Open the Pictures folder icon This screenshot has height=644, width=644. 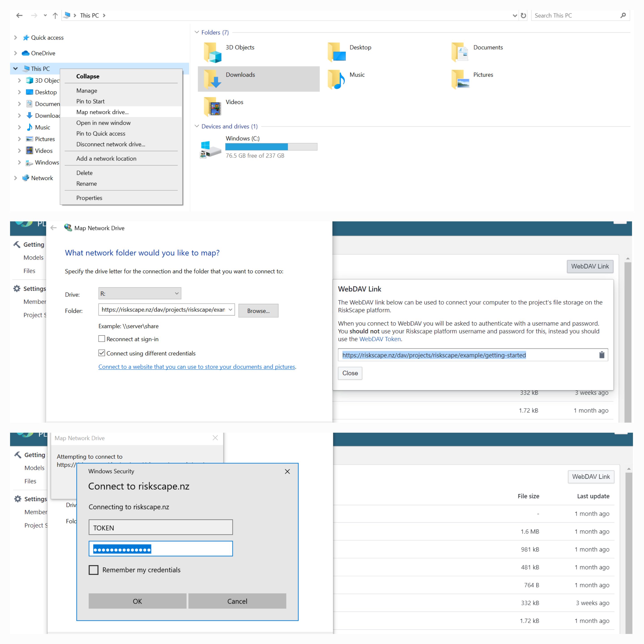click(x=460, y=79)
